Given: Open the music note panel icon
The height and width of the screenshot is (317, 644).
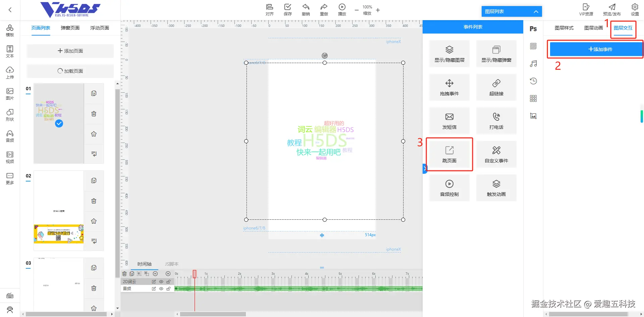Looking at the screenshot, I should (x=533, y=63).
